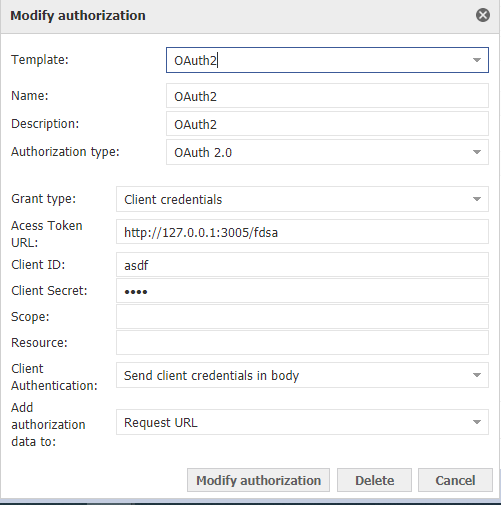Open the Template dropdown showing OAuth2
Screen dimensions: 501x505
point(327,60)
